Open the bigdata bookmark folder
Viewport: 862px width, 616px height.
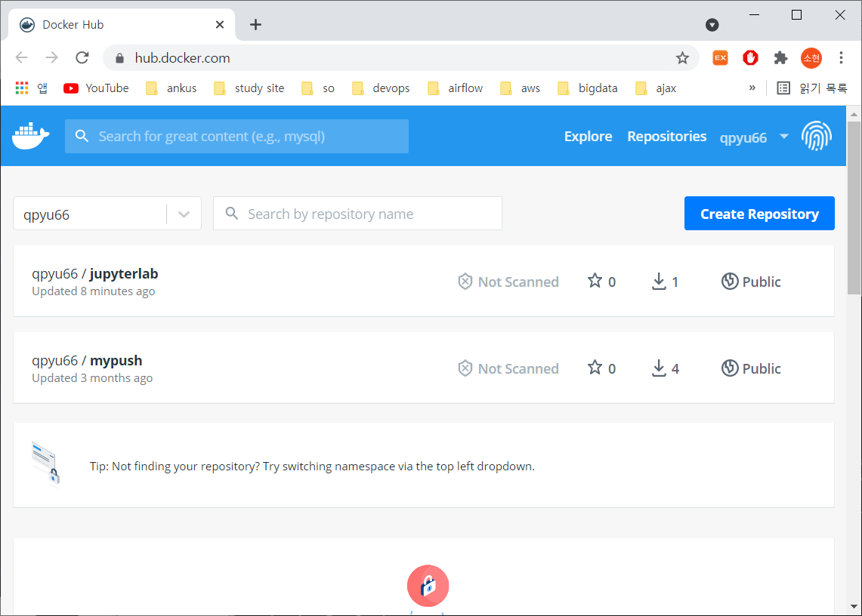(x=587, y=88)
